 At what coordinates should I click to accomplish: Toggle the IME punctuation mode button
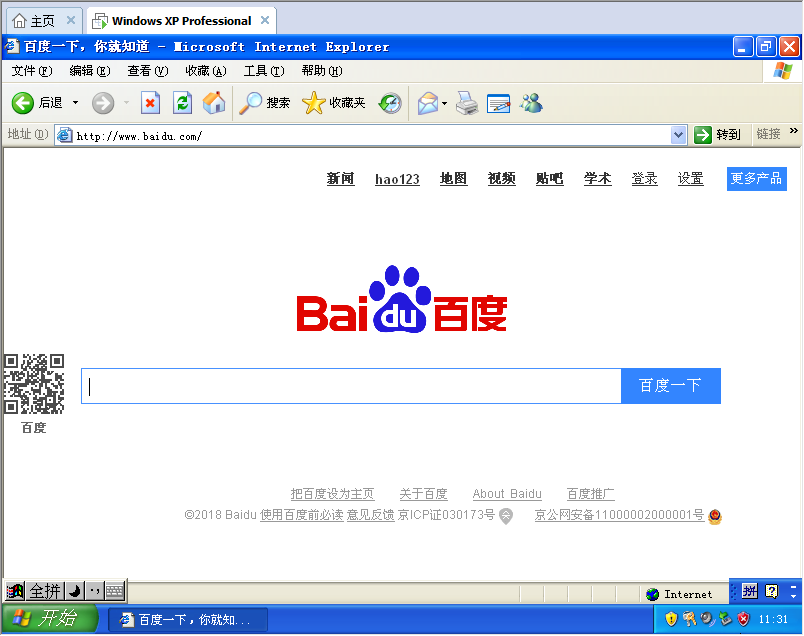(x=94, y=591)
